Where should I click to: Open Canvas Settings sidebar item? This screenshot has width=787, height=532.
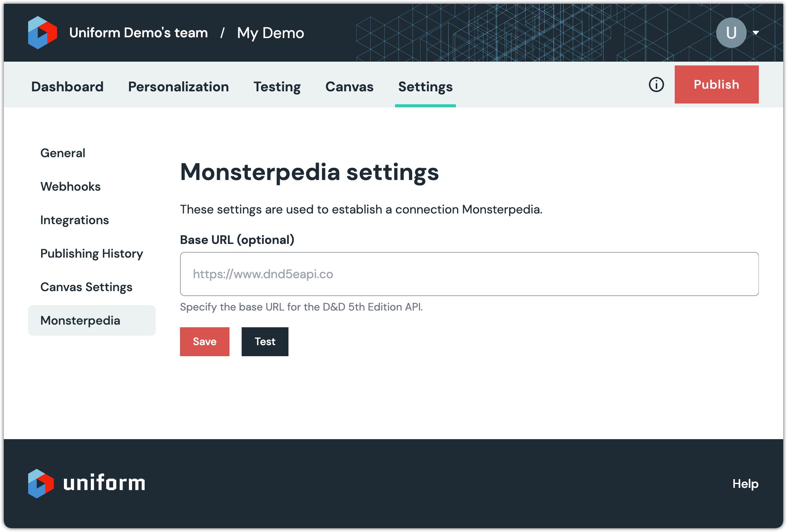(x=86, y=287)
